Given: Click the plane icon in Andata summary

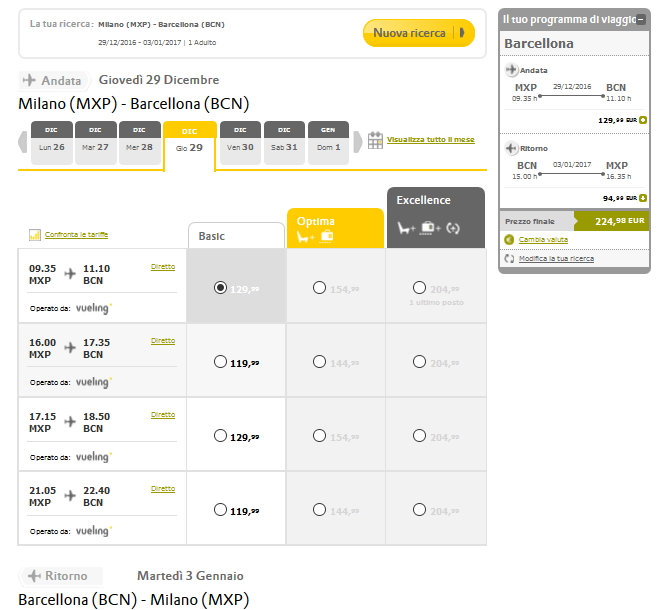Looking at the screenshot, I should tap(512, 70).
